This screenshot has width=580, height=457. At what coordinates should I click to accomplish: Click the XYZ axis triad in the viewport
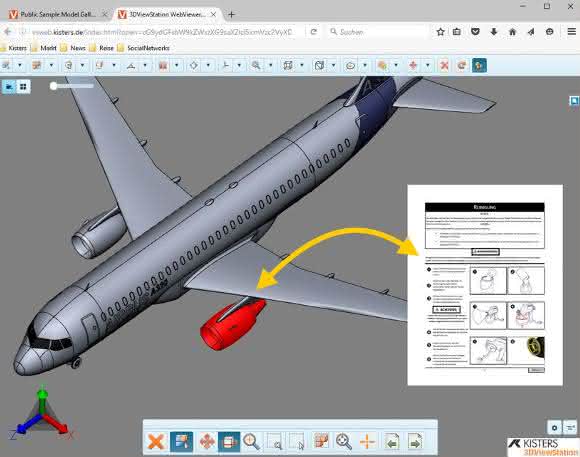click(x=42, y=414)
